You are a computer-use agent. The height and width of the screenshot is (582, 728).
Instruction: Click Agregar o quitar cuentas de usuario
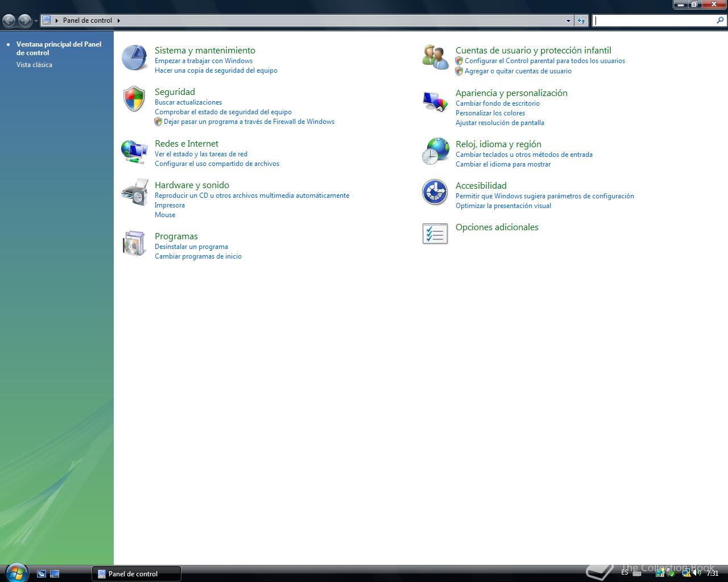[x=518, y=71]
